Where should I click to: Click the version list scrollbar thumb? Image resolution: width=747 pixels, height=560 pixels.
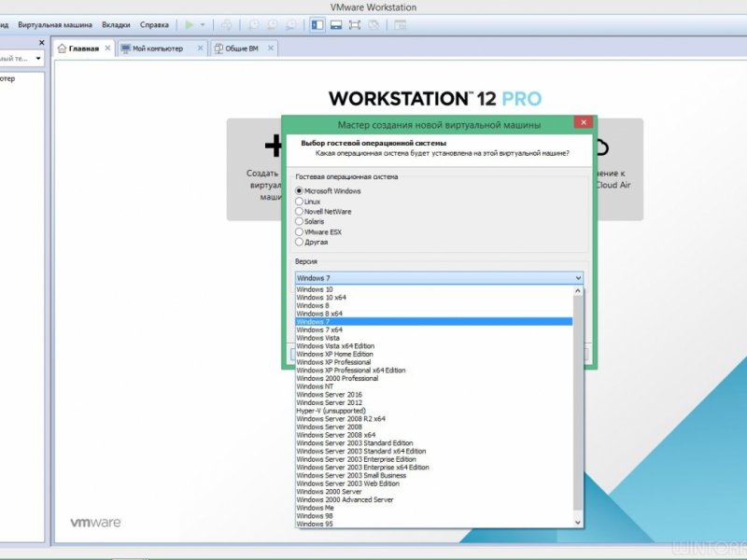pyautogui.click(x=578, y=402)
